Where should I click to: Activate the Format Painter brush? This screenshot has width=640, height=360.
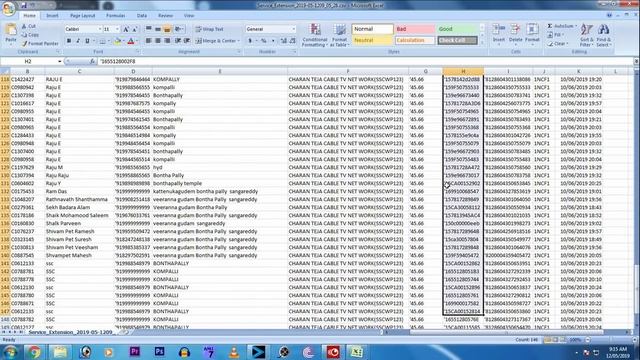click(x=40, y=43)
